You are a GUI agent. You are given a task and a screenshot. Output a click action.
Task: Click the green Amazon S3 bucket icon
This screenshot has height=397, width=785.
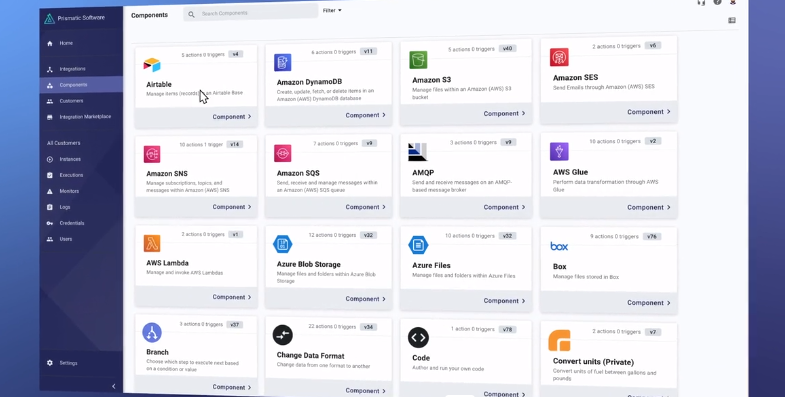(418, 60)
